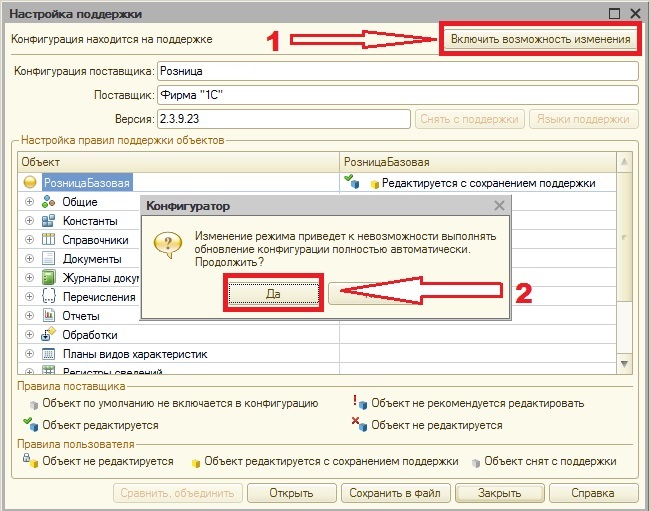Click the Планы видов характеристик icon
Screen dimensions: 651x511
49,354
